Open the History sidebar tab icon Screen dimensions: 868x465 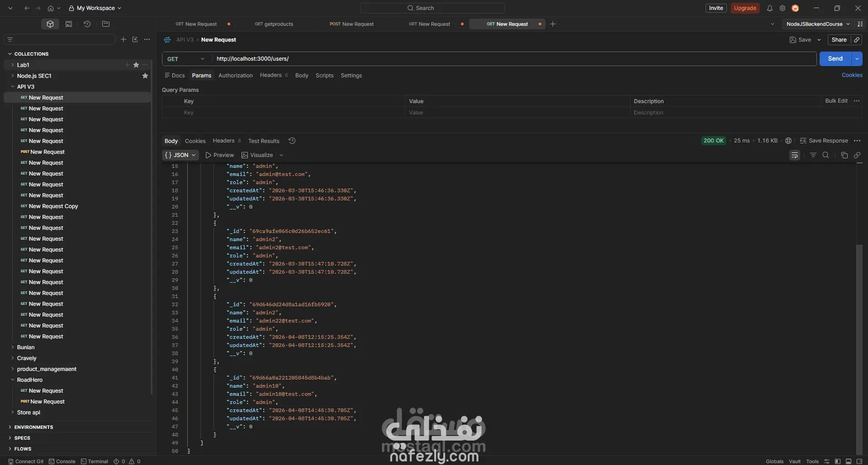pos(87,24)
